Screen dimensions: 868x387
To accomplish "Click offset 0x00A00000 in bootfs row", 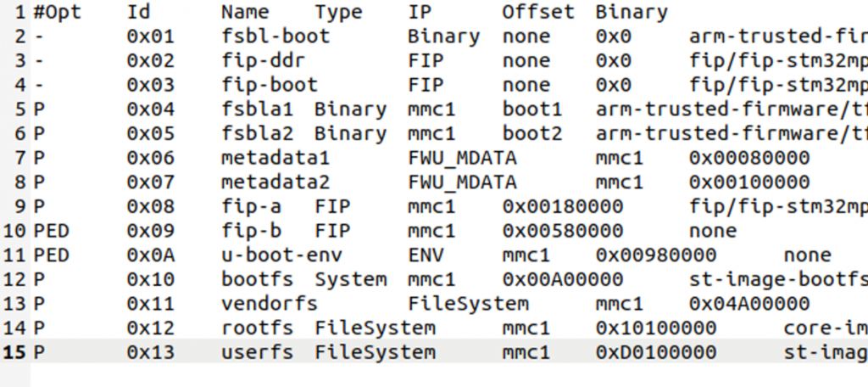I will point(563,279).
